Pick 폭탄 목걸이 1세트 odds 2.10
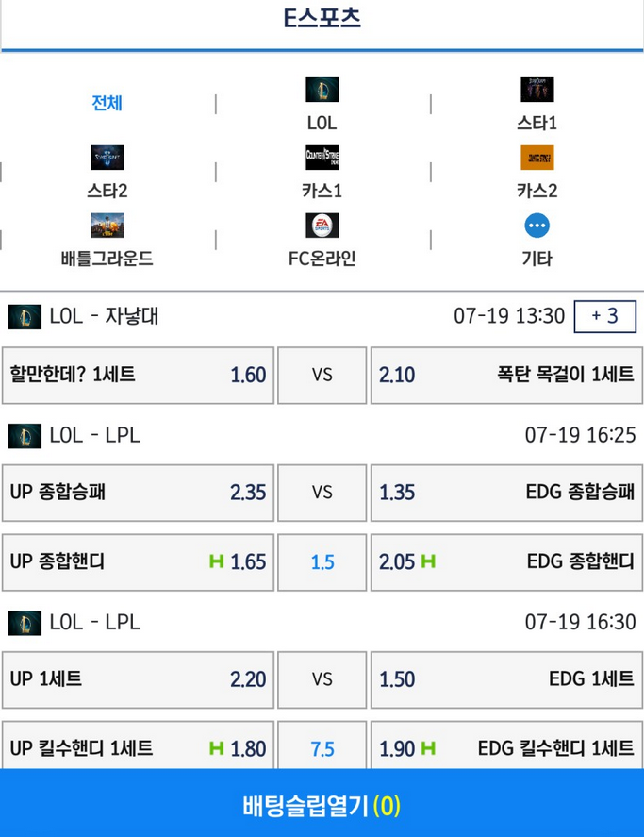 click(506, 376)
